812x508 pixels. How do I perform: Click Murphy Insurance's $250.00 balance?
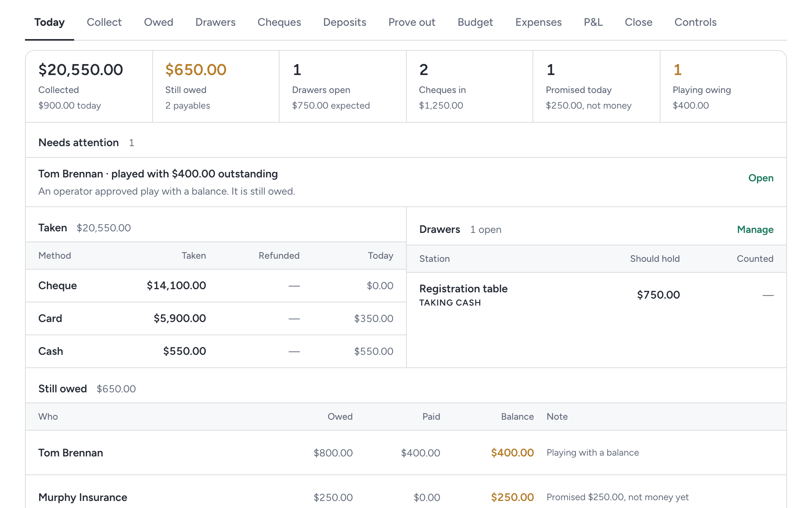point(513,497)
